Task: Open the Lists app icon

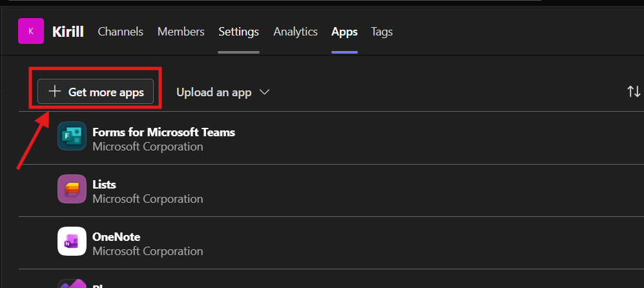Action: (72, 189)
